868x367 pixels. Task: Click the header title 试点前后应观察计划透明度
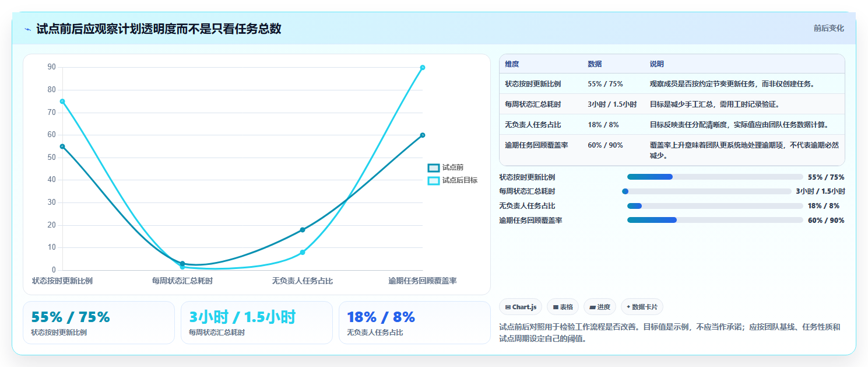[x=159, y=29]
